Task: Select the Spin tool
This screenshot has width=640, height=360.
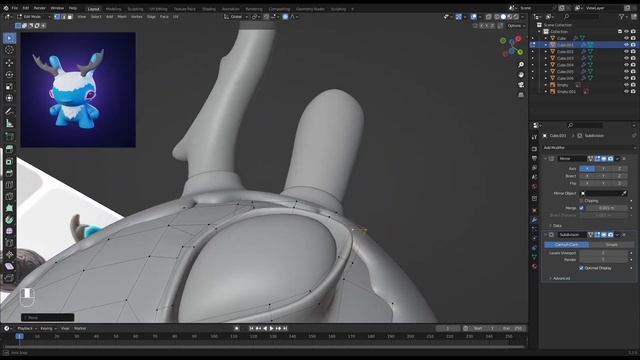Action: click(9, 220)
